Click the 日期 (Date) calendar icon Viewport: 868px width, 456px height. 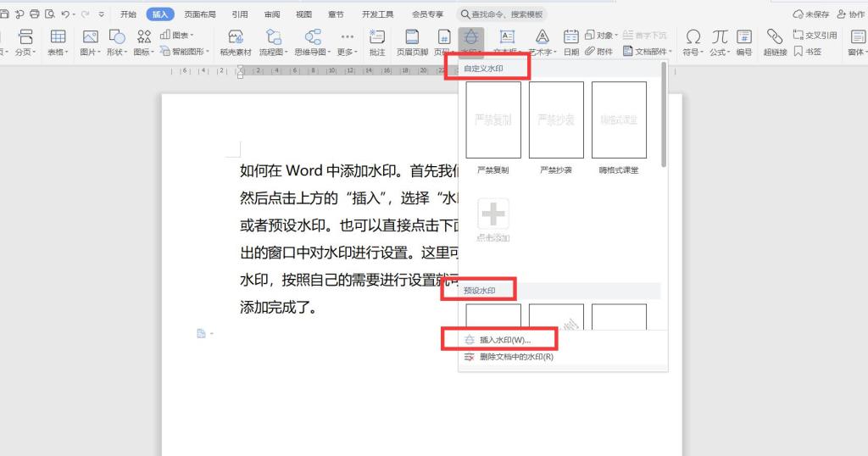pos(571,36)
